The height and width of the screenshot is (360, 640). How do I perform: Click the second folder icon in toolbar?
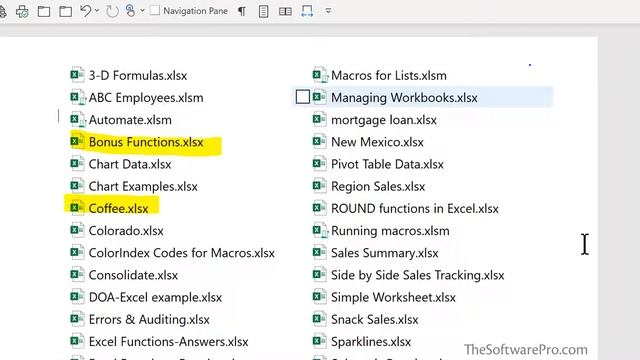[x=65, y=11]
